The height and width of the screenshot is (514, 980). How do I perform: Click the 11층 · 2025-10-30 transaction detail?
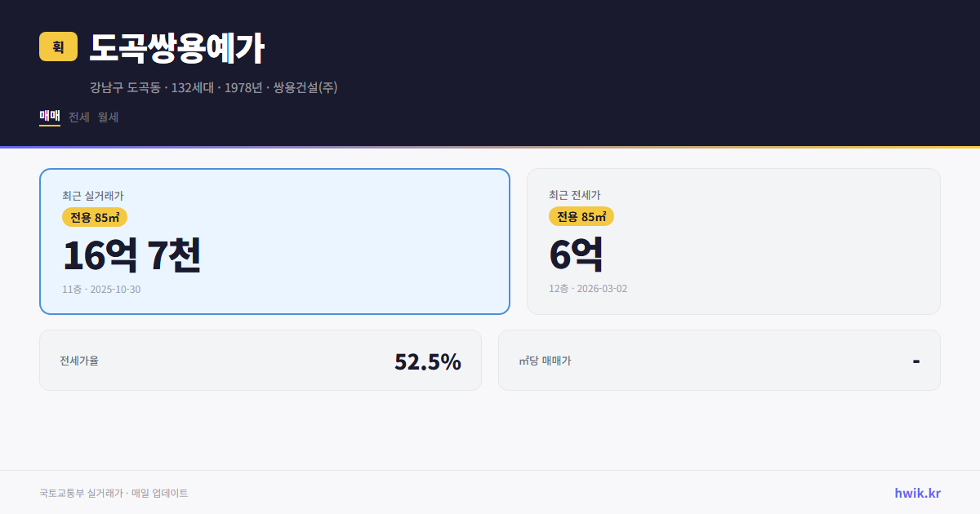pos(100,289)
